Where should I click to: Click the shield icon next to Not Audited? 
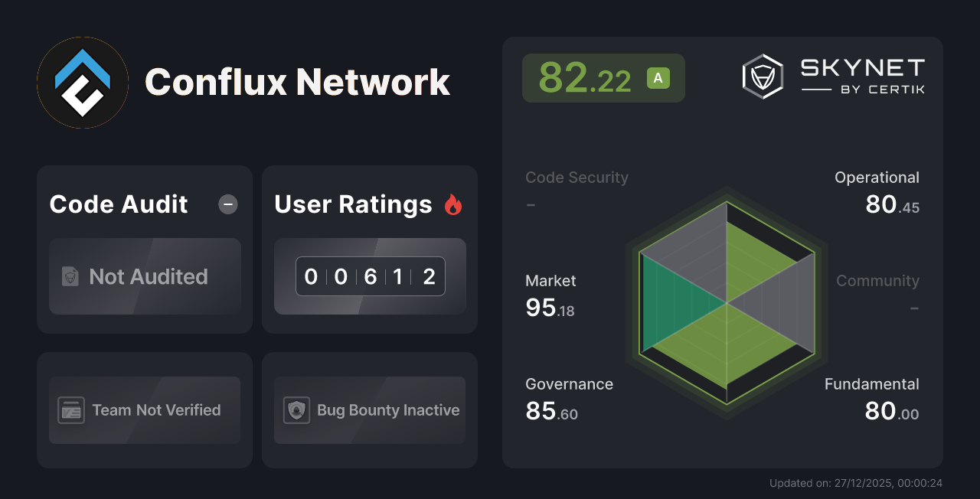coord(70,277)
